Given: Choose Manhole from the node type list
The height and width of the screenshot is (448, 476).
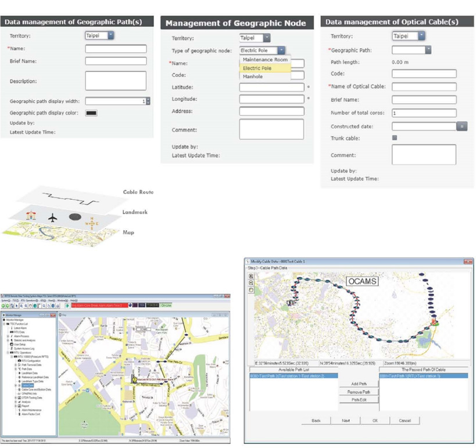Looking at the screenshot, I should (253, 76).
